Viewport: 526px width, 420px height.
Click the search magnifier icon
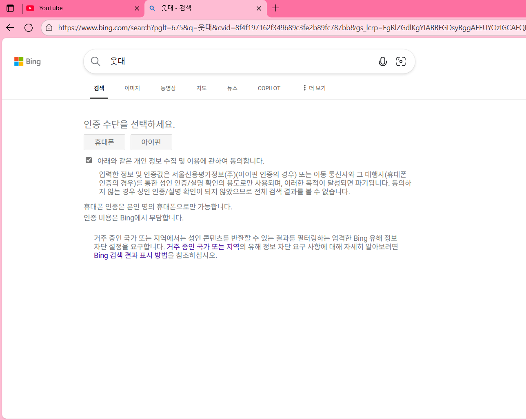[95, 61]
